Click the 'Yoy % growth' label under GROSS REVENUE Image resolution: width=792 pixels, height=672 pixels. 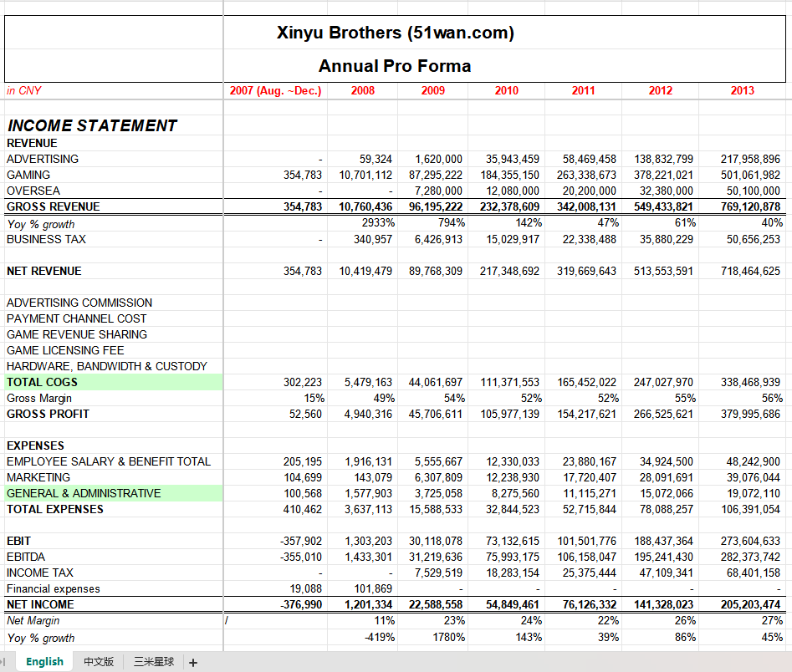tap(41, 224)
